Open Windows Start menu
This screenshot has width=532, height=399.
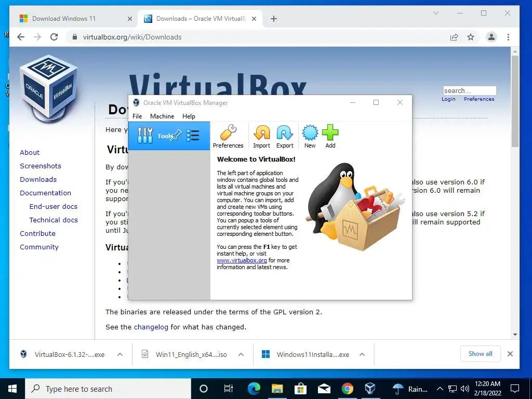12,389
